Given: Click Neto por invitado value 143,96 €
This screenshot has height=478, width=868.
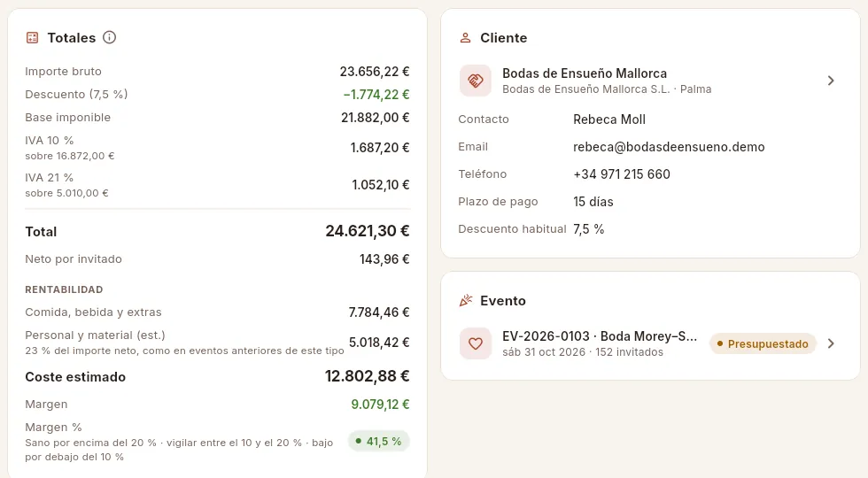Looking at the screenshot, I should [x=384, y=258].
